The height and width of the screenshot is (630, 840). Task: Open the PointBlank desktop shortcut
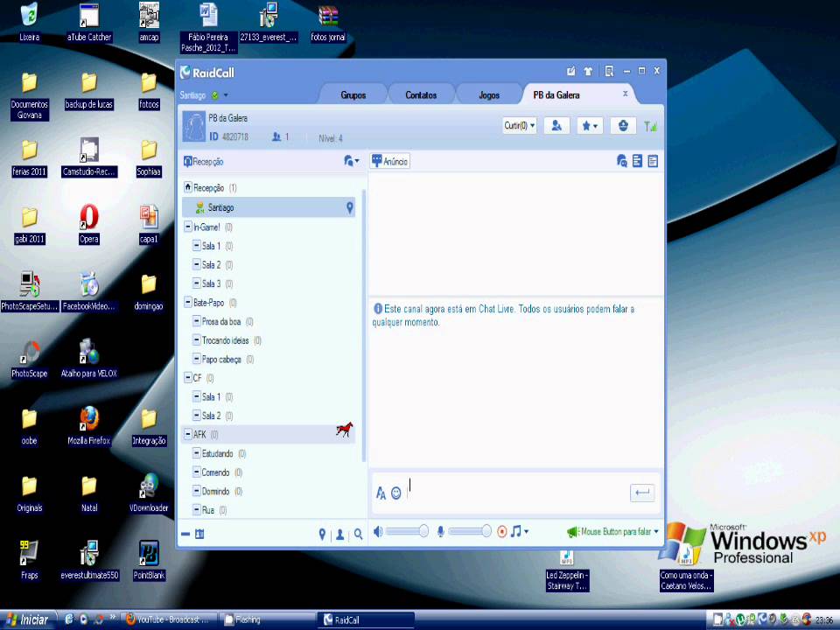pyautogui.click(x=149, y=560)
